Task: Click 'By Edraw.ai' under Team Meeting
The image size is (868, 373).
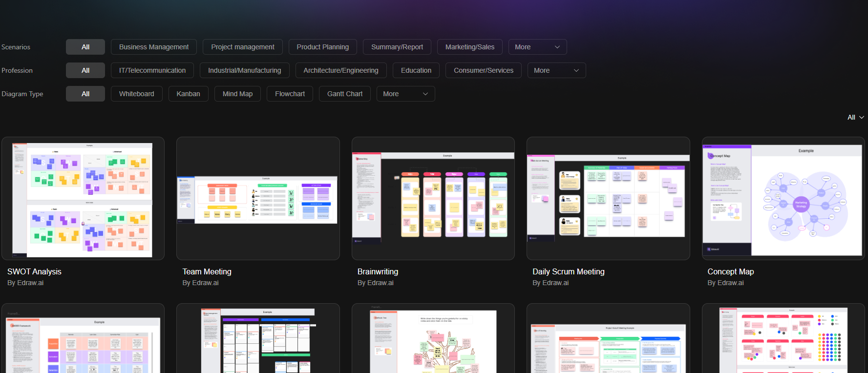Action: [x=200, y=283]
